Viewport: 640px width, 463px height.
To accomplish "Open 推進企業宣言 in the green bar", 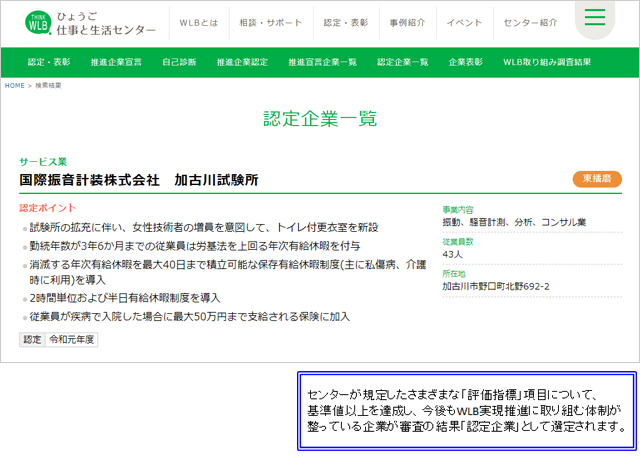I will tap(116, 62).
